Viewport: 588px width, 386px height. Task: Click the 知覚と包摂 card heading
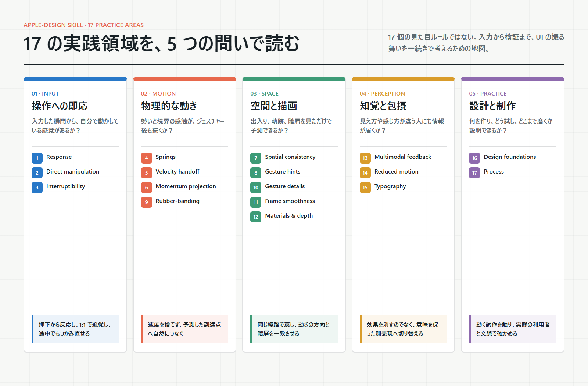tap(383, 106)
